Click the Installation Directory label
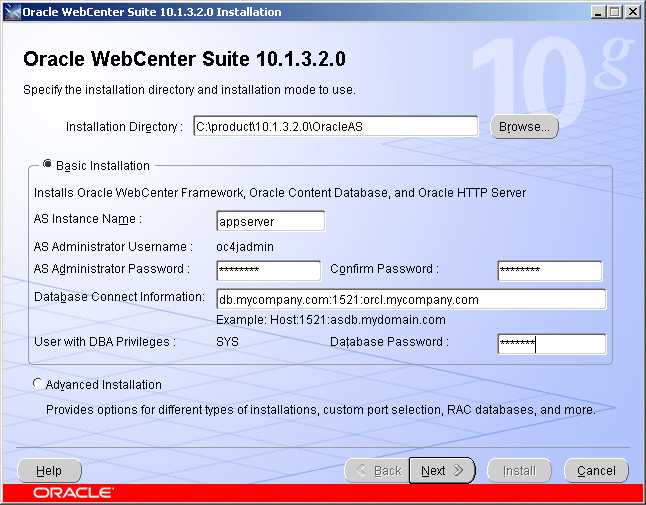 [124, 127]
